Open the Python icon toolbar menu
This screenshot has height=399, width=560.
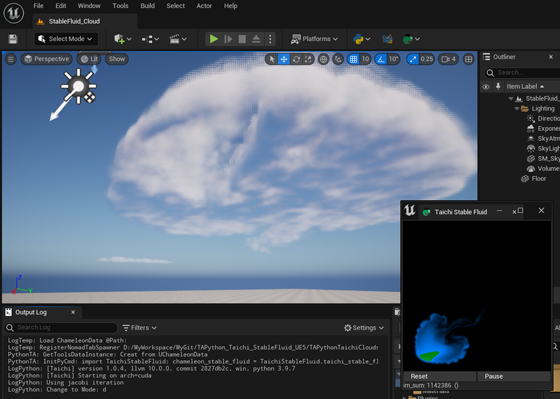pos(361,39)
